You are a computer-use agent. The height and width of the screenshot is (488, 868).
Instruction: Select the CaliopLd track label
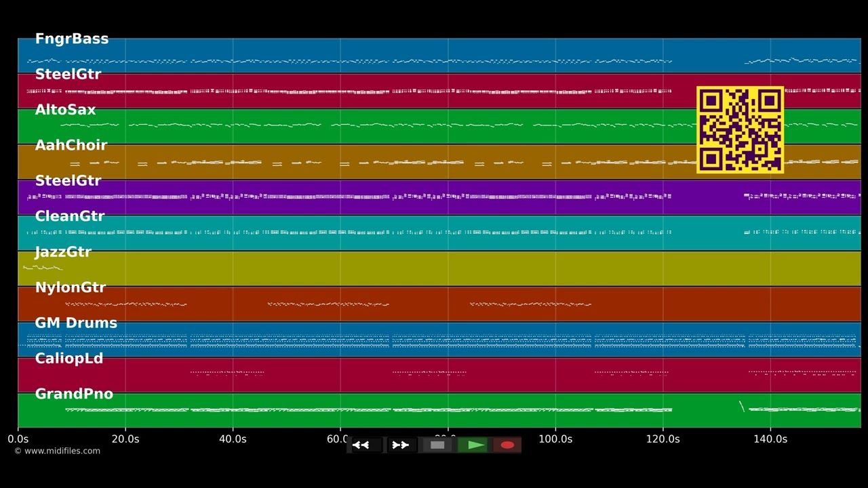(69, 359)
